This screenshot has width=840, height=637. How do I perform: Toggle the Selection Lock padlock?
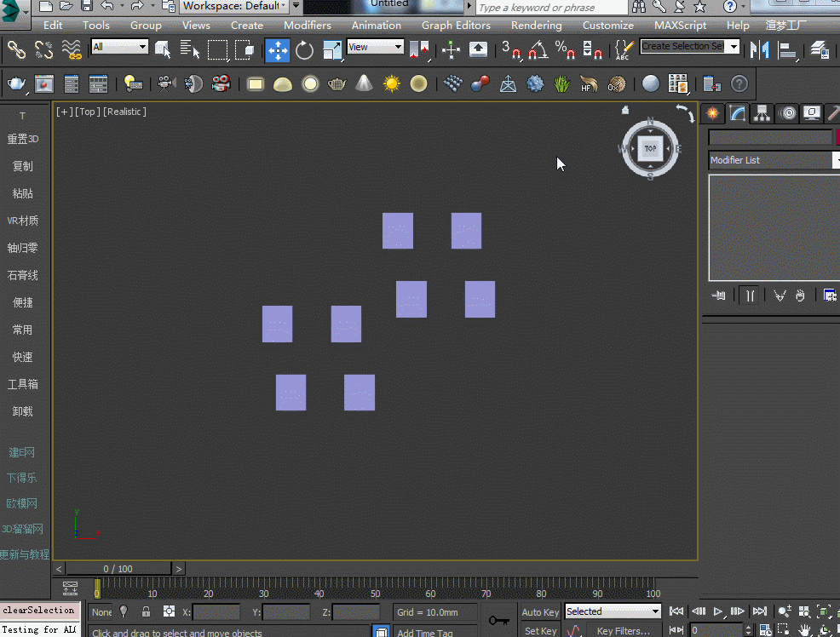147,611
